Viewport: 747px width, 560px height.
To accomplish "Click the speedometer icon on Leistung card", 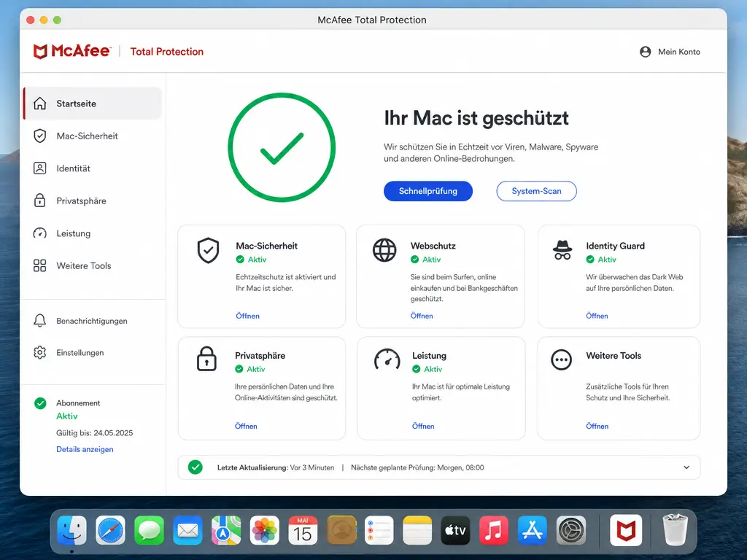I will (387, 359).
